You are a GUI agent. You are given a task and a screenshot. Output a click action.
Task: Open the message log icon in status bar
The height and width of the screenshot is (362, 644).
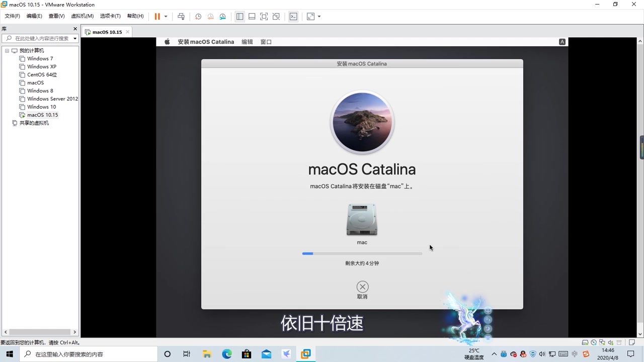(632, 342)
